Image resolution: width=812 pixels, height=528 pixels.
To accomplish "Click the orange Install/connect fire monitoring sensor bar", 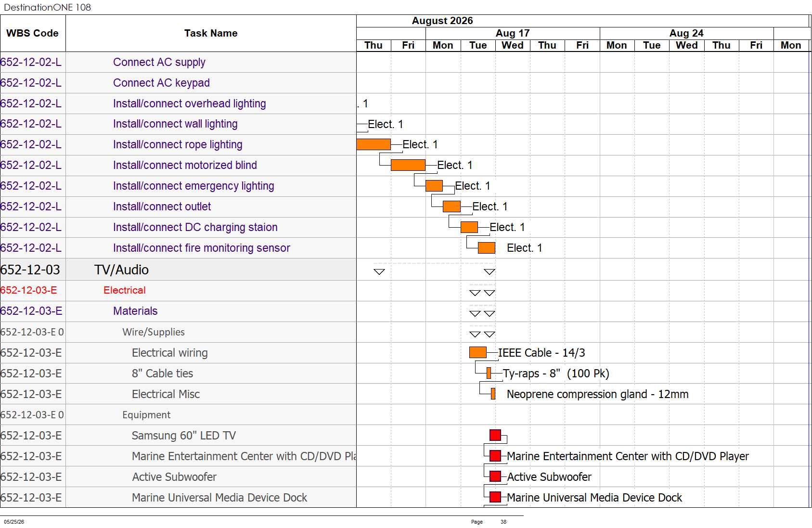I will (487, 248).
